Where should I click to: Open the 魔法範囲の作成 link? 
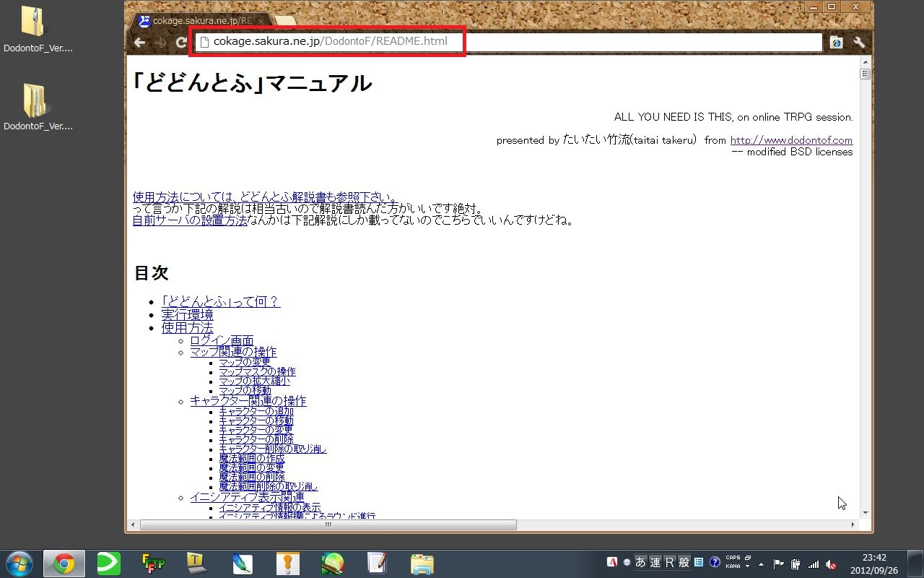pos(252,458)
